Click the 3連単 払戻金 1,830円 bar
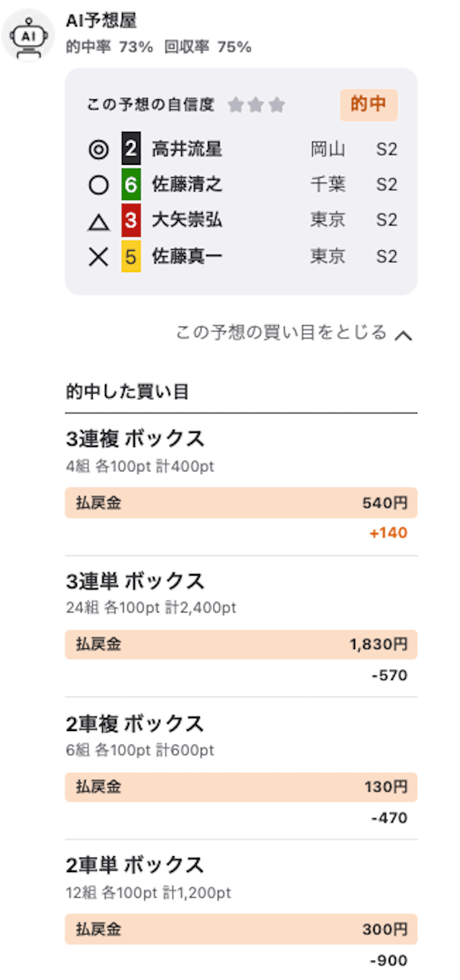Viewport: 460px width, 980px height. tap(241, 645)
